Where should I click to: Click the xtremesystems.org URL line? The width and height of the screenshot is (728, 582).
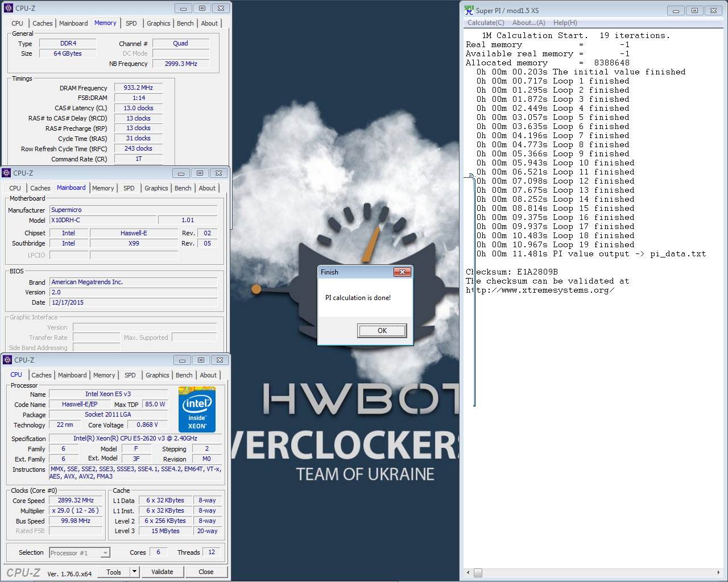click(540, 290)
